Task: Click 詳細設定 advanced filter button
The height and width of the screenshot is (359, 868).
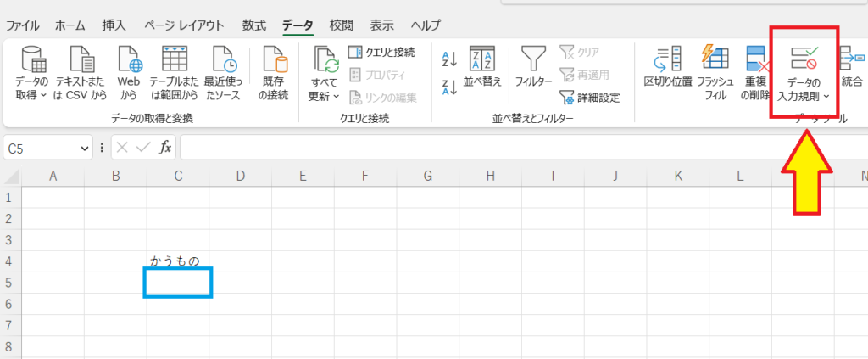Action: point(590,98)
